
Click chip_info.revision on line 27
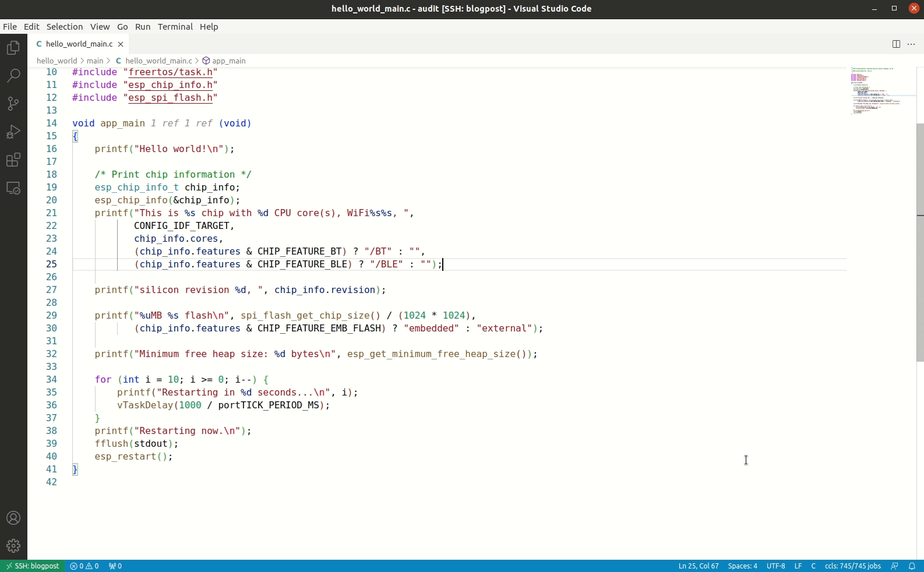tap(325, 290)
